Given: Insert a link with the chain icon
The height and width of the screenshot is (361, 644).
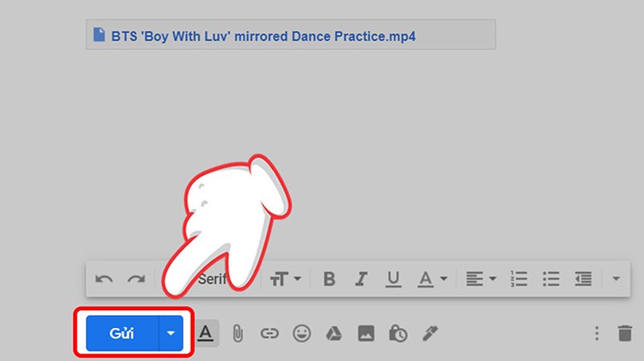Looking at the screenshot, I should point(270,333).
